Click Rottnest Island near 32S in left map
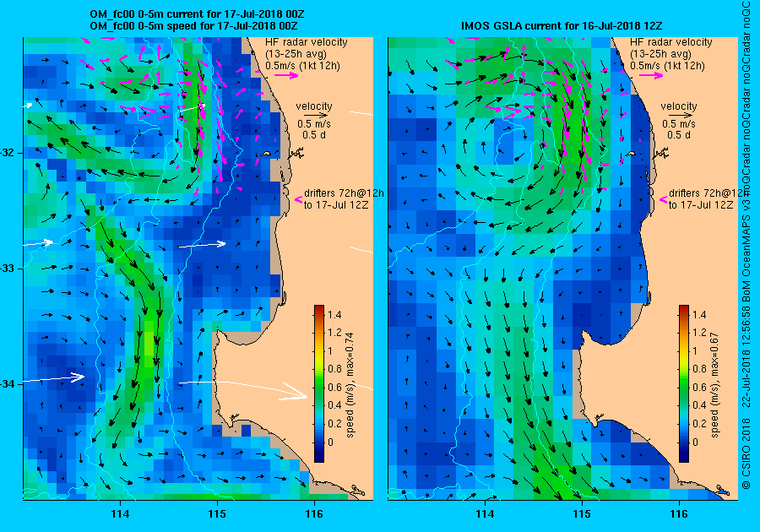The image size is (760, 532). (x=265, y=154)
